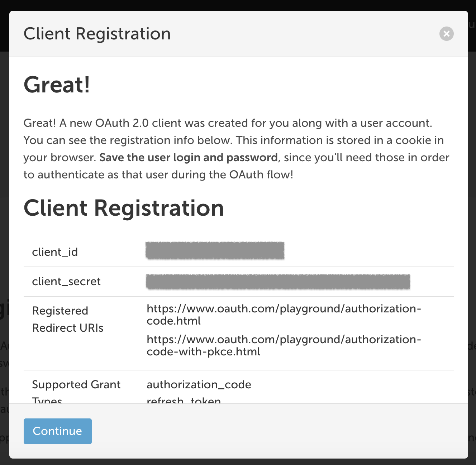This screenshot has width=476, height=465.
Task: Click the authorization-code-with-pkce.html redirect URI
Action: click(284, 345)
